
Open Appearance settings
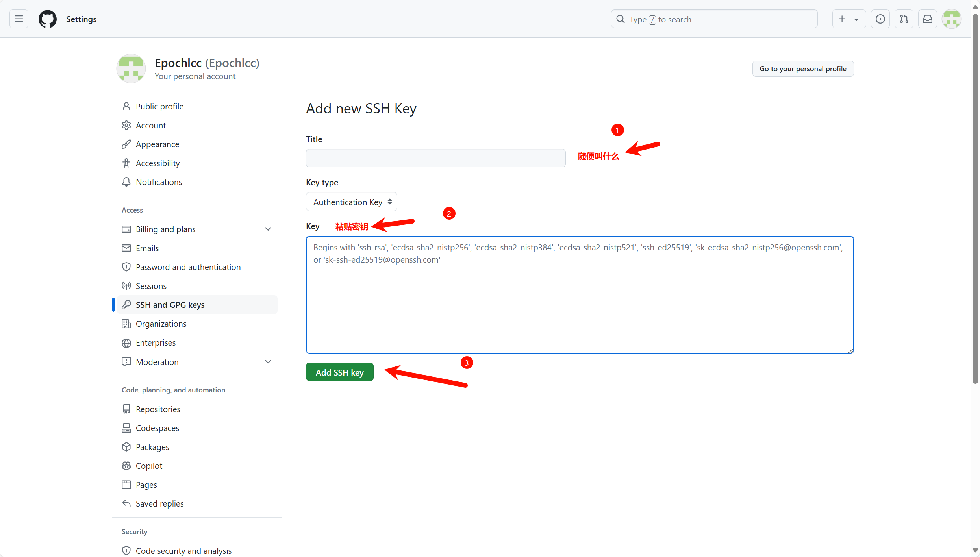point(197,144)
